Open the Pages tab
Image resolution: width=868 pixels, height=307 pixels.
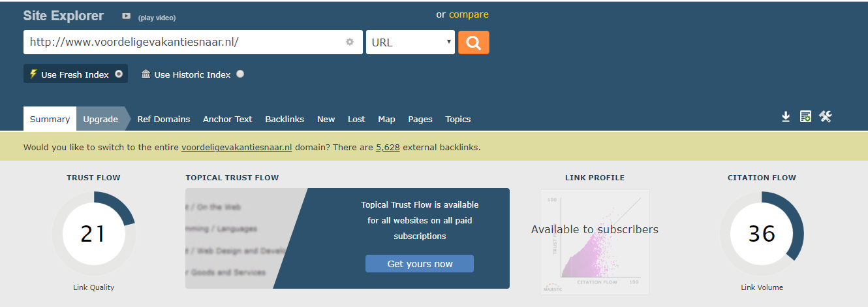(x=420, y=119)
